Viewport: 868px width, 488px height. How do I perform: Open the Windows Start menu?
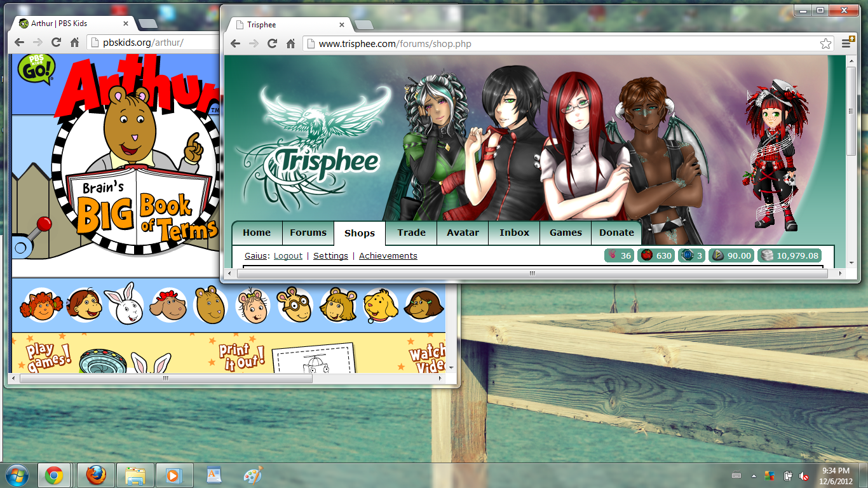pyautogui.click(x=17, y=475)
